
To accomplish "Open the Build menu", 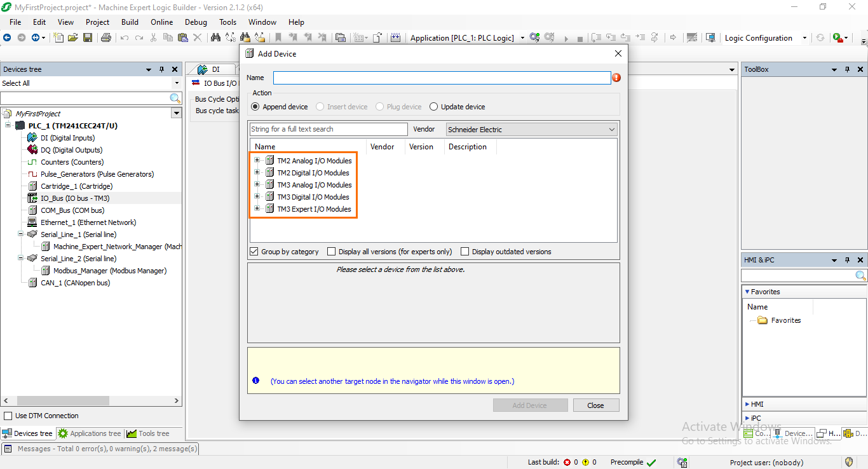I will pos(130,22).
